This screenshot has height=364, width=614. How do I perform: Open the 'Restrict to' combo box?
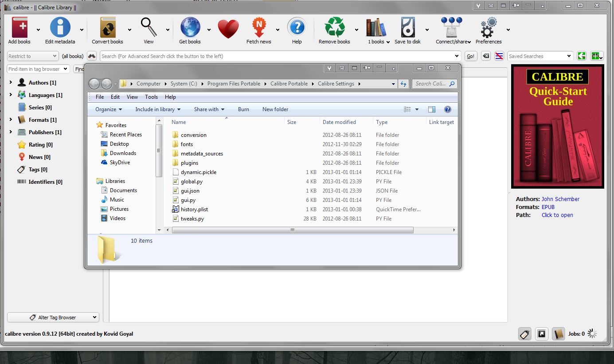point(33,56)
